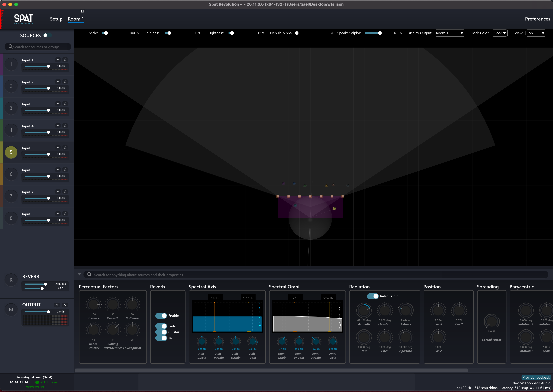Click the Reverb R circle icon

[x=11, y=280]
